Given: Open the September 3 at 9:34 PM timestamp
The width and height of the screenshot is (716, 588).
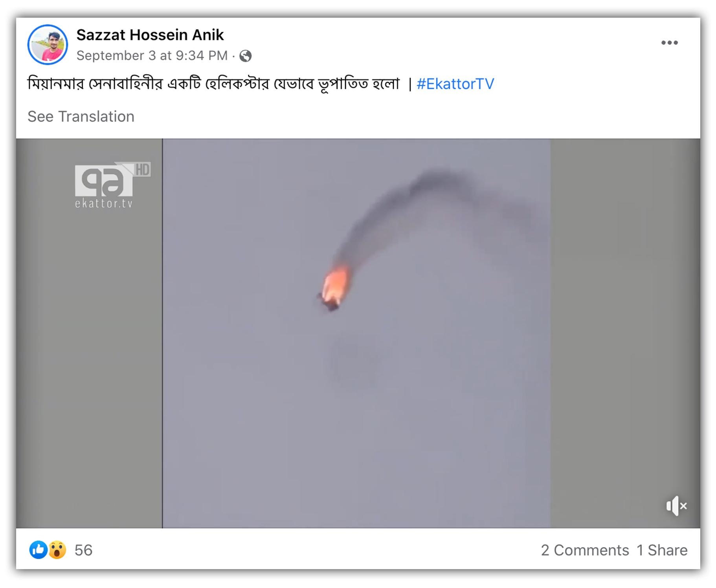Looking at the screenshot, I should click(152, 56).
